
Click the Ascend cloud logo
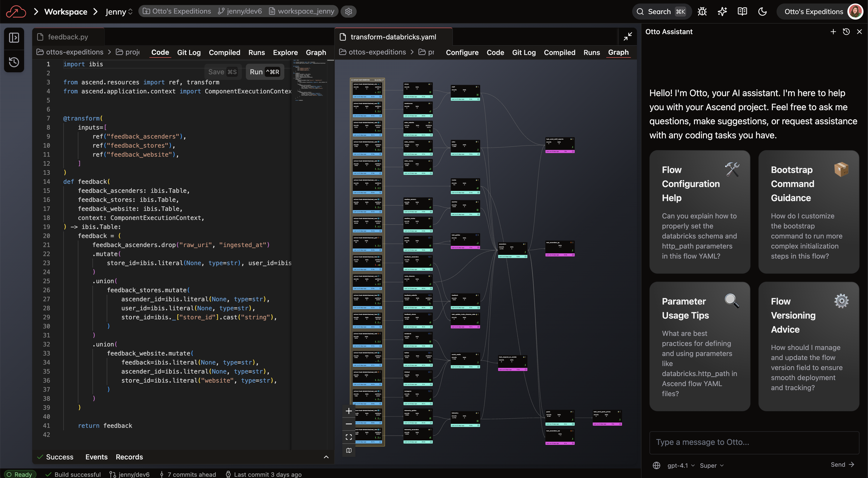[x=16, y=12]
